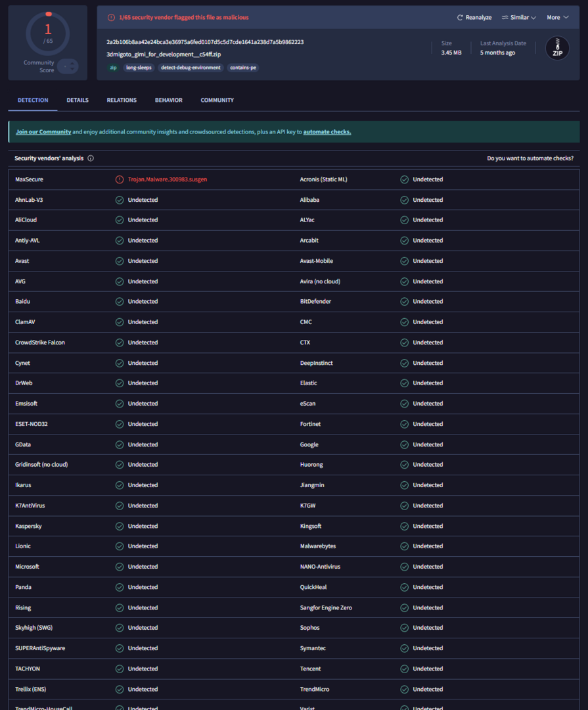Screen dimensions: 588x710
Task: Click the AhnLab-V3 undetected checkmark icon
Action: [x=120, y=200]
